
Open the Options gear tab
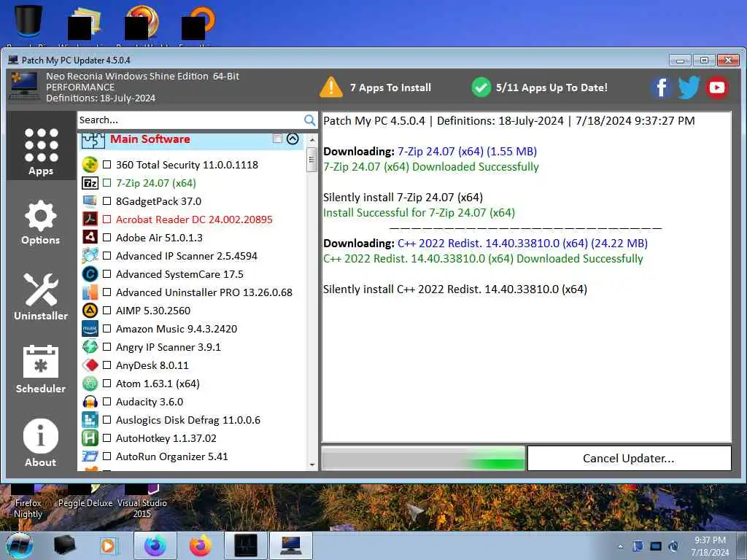click(41, 222)
